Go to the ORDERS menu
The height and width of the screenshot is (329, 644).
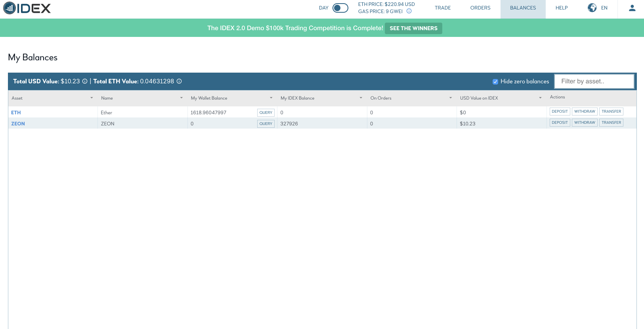[480, 8]
